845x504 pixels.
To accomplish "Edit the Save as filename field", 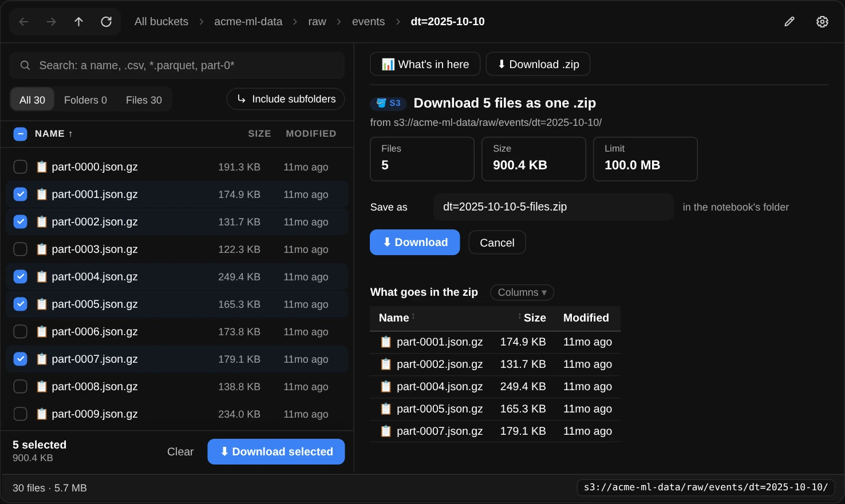I will 554,207.
